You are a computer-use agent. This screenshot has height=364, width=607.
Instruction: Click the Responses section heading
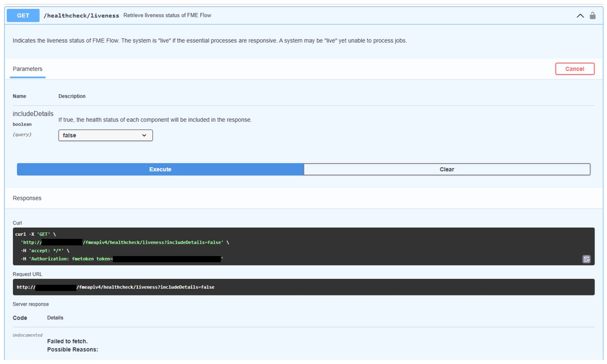tap(27, 198)
